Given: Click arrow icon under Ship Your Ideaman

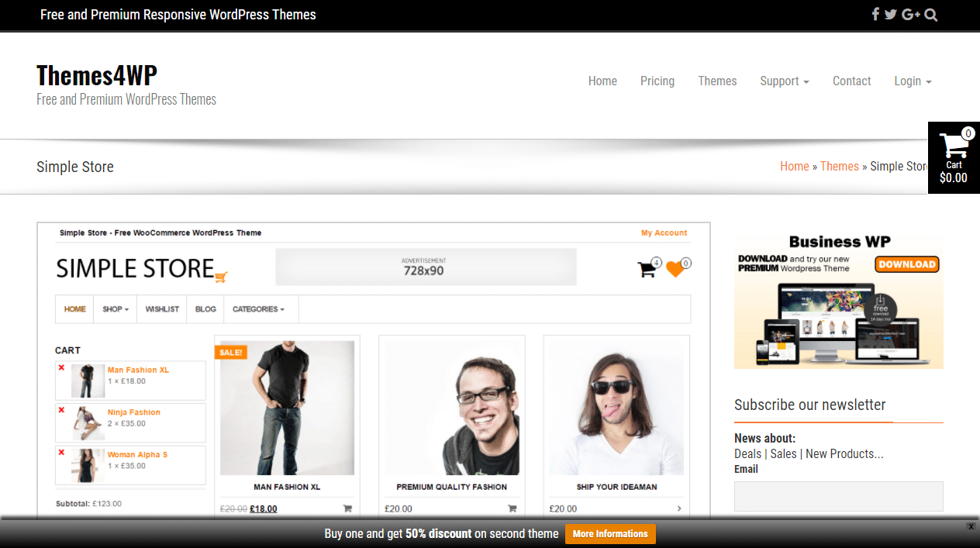Looking at the screenshot, I should [679, 508].
